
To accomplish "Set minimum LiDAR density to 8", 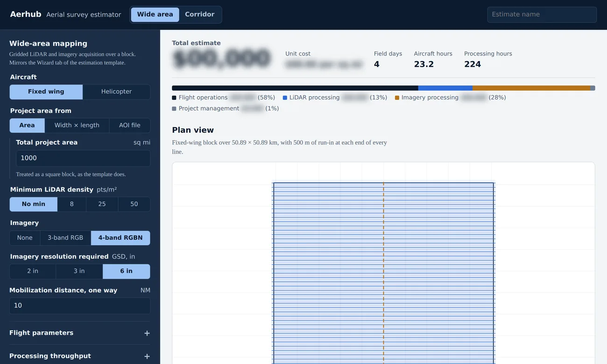I will pyautogui.click(x=72, y=204).
